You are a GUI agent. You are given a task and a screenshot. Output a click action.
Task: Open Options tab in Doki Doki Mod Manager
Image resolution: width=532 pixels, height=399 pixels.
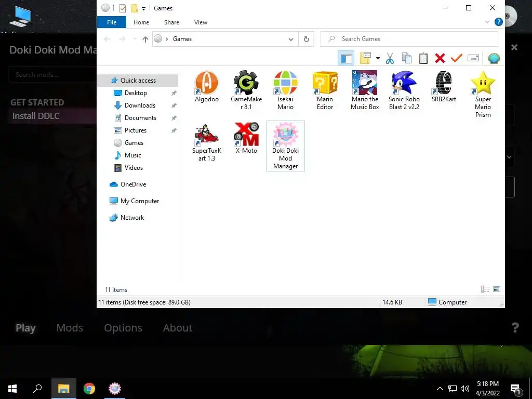[x=123, y=328]
